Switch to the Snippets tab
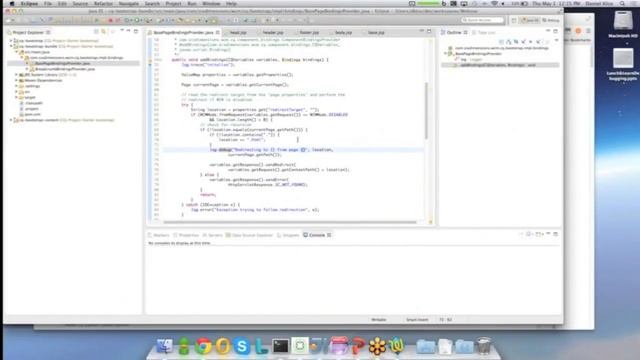The width and height of the screenshot is (640, 360). coord(289,235)
